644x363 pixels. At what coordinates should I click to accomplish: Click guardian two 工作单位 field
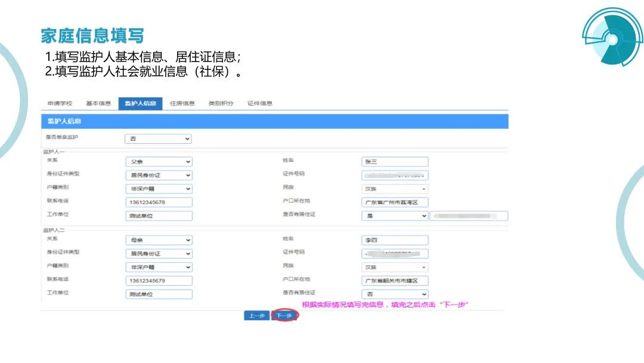(x=159, y=294)
